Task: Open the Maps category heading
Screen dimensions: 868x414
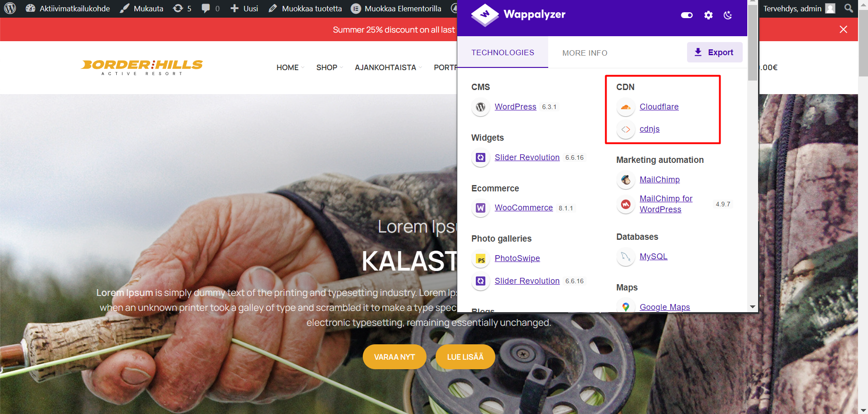Action: point(626,287)
